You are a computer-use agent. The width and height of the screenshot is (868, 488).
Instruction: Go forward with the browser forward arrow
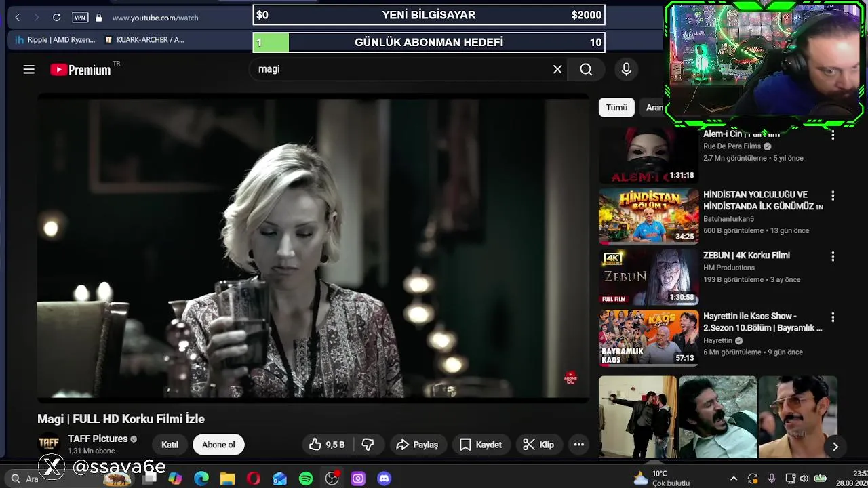click(37, 18)
